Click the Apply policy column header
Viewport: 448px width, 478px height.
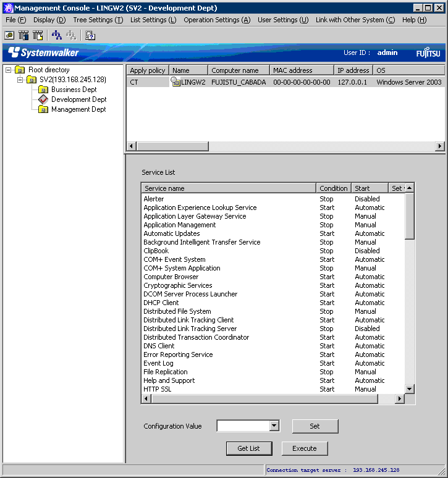click(148, 70)
